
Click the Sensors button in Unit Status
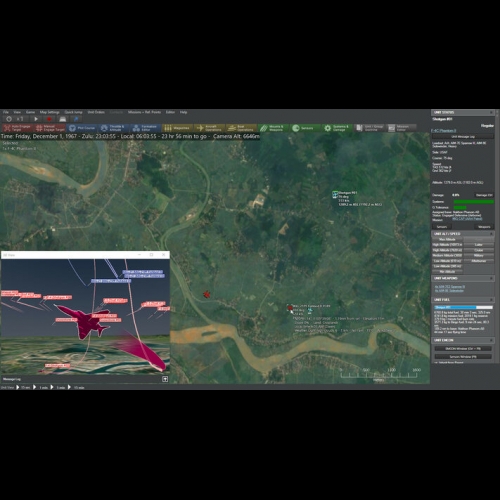(442, 227)
